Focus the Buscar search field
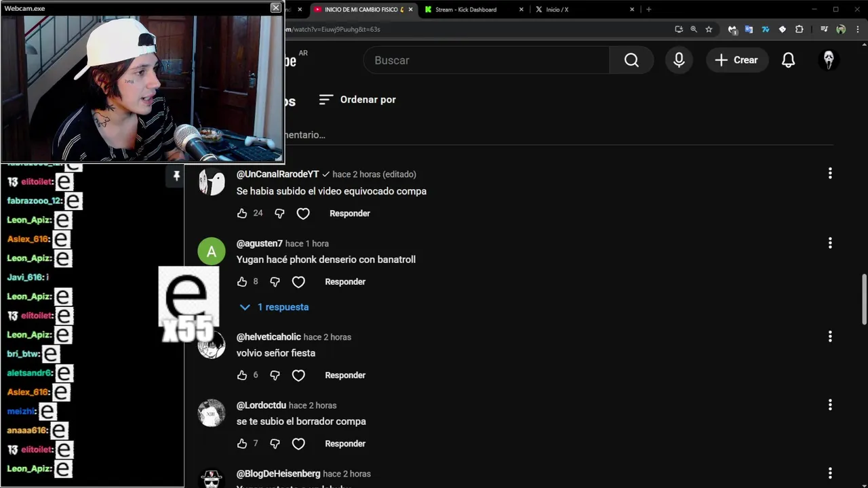This screenshot has height=488, width=868. pos(487,60)
